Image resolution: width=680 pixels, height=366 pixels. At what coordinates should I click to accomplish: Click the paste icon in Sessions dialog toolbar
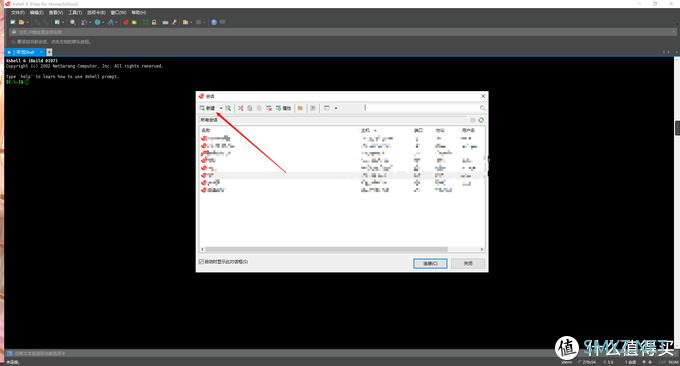click(259, 108)
